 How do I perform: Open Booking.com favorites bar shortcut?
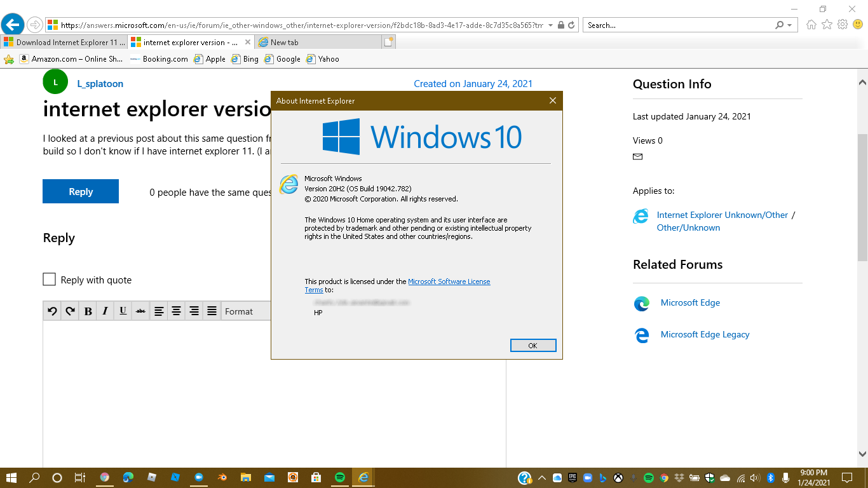click(159, 59)
